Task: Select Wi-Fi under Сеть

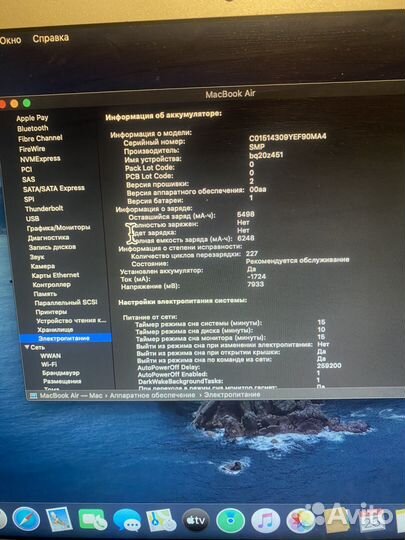Action: [49, 364]
